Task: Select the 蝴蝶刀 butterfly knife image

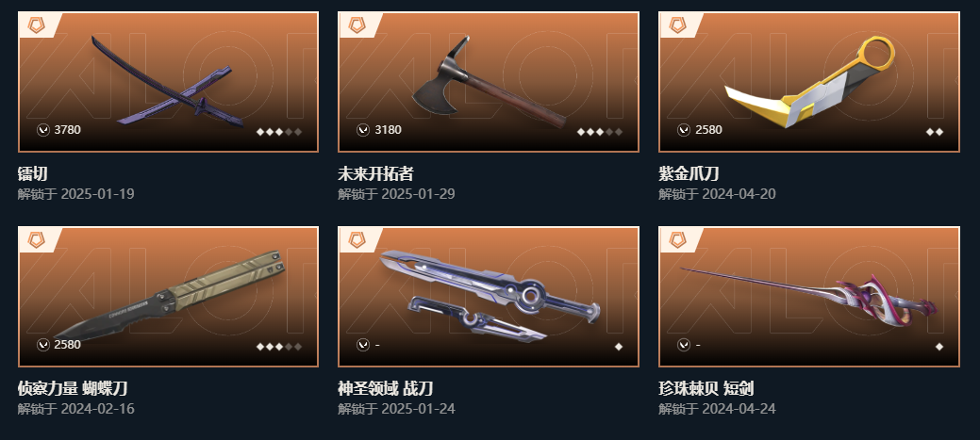Action: pyautogui.click(x=168, y=297)
